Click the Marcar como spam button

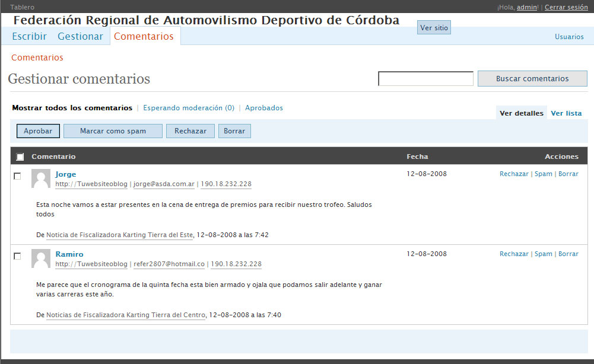coord(113,131)
